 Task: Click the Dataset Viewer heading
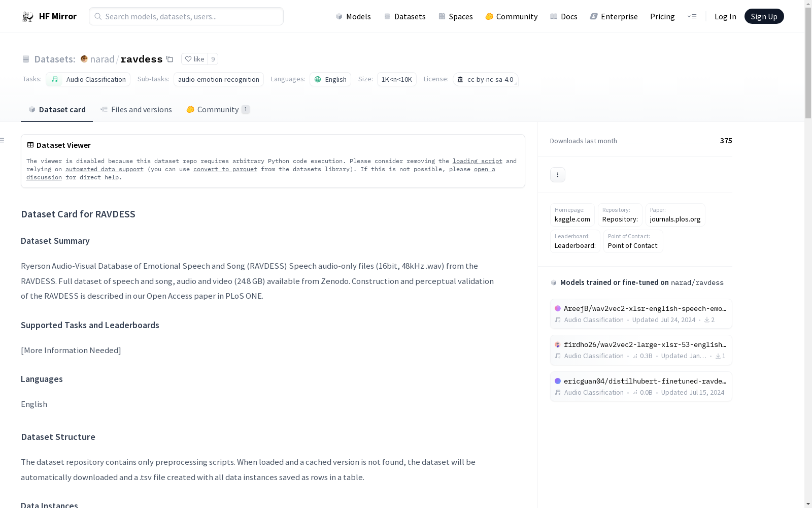[63, 145]
